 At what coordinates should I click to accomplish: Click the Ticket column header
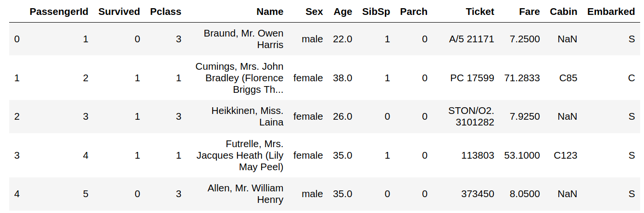click(x=480, y=12)
